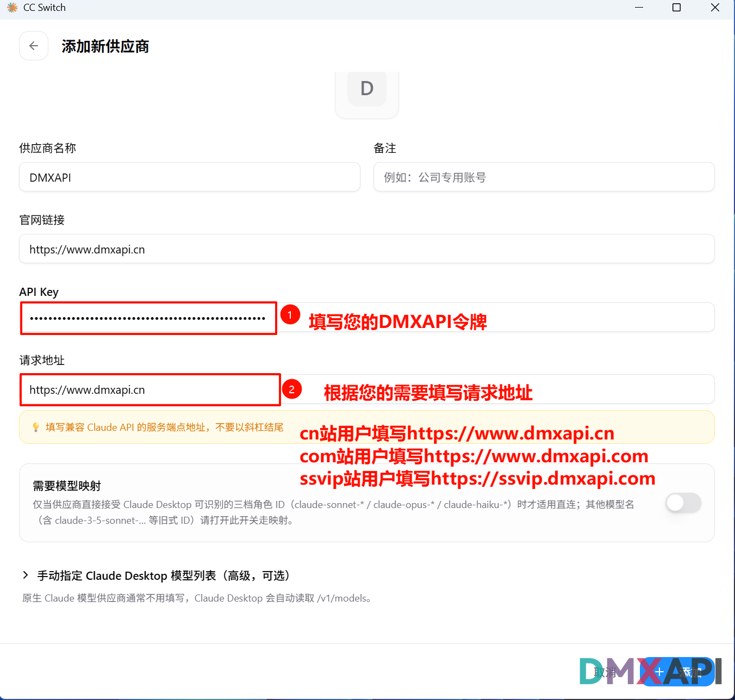Click the blue 添加 add button
735x700 pixels.
pyautogui.click(x=678, y=672)
